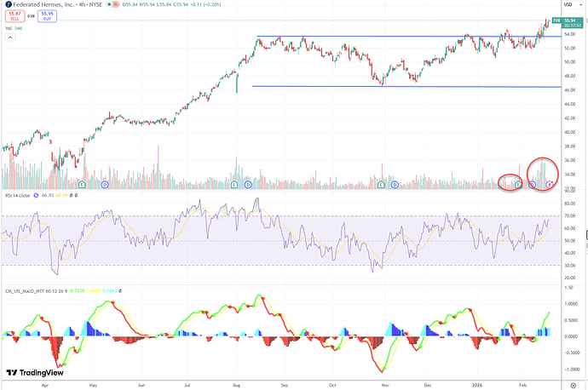Viewport: 588px width, 390px height.
Task: Select the upper blue resistance line
Action: tap(409, 37)
